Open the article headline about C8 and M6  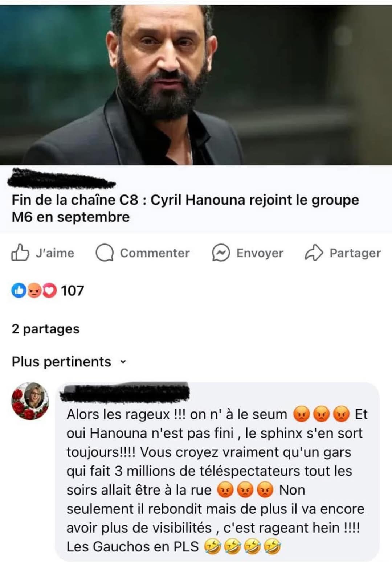coord(185,208)
